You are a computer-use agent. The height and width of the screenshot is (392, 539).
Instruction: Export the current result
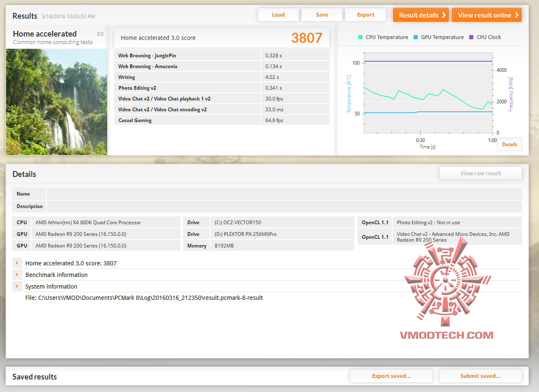(365, 15)
